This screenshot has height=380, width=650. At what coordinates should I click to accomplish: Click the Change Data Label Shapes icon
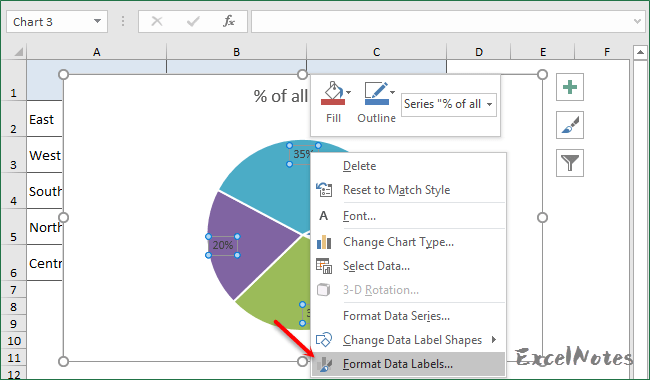(x=324, y=340)
